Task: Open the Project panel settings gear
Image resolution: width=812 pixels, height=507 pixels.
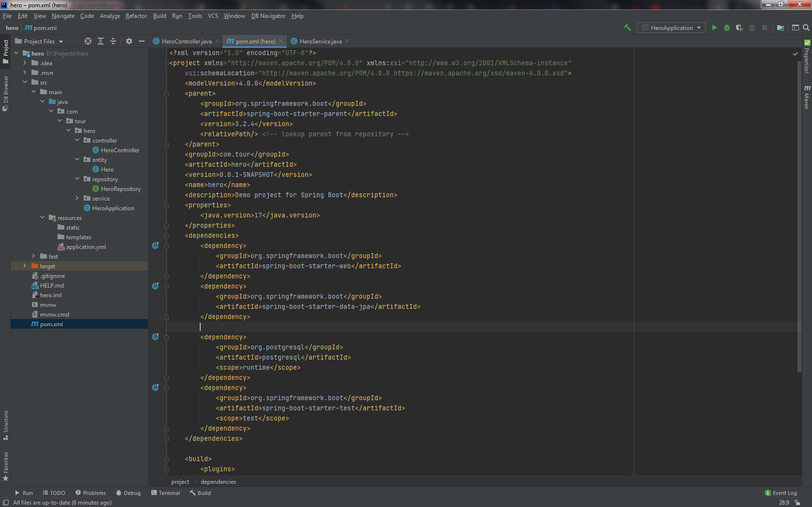Action: point(129,41)
